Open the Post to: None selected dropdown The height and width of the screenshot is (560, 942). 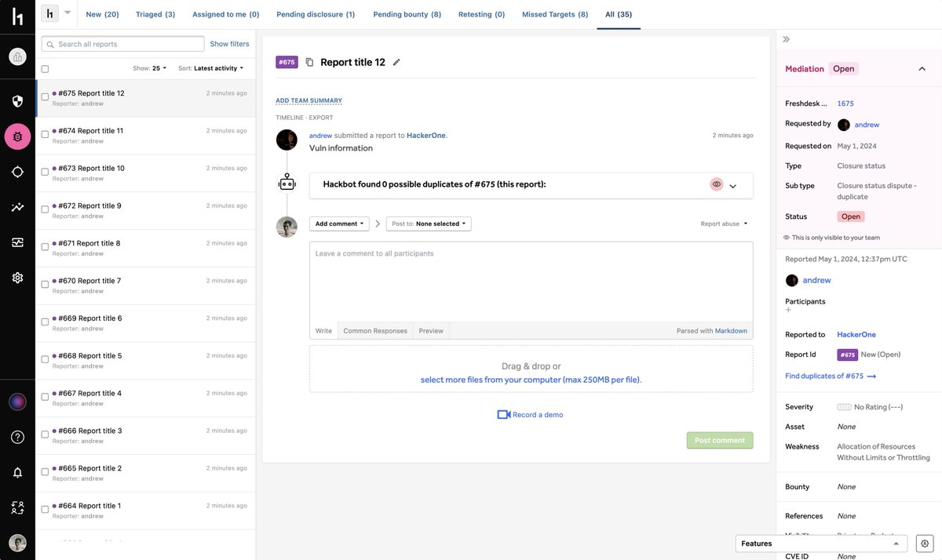pos(429,224)
